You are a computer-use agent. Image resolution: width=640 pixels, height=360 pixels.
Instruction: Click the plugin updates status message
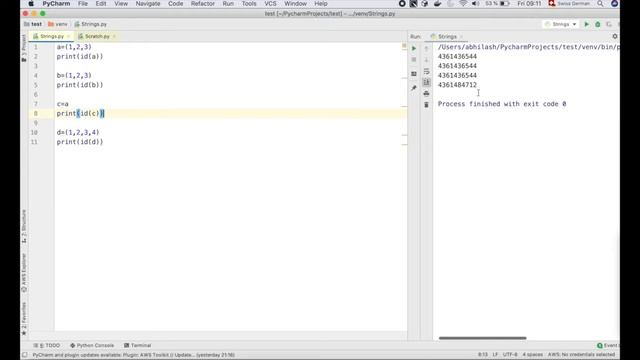point(133,355)
